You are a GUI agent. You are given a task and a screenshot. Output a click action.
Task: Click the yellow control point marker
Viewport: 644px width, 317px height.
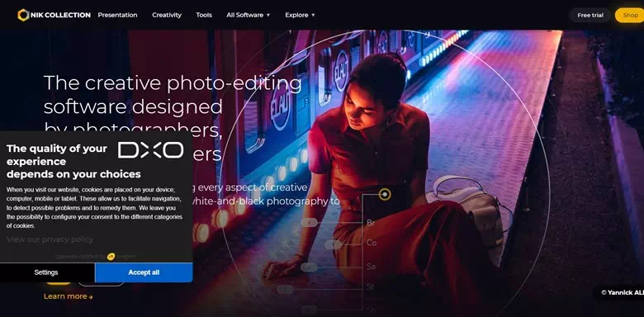(x=385, y=194)
